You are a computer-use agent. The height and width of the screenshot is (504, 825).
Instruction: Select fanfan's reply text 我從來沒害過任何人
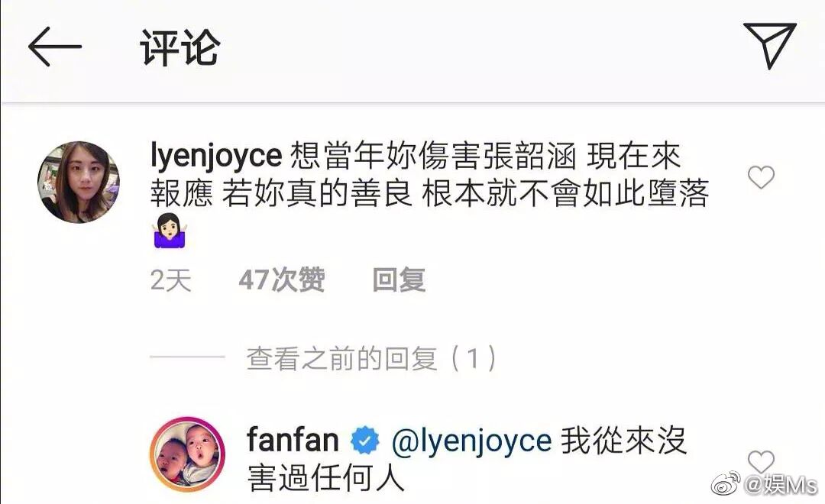pyautogui.click(x=467, y=459)
